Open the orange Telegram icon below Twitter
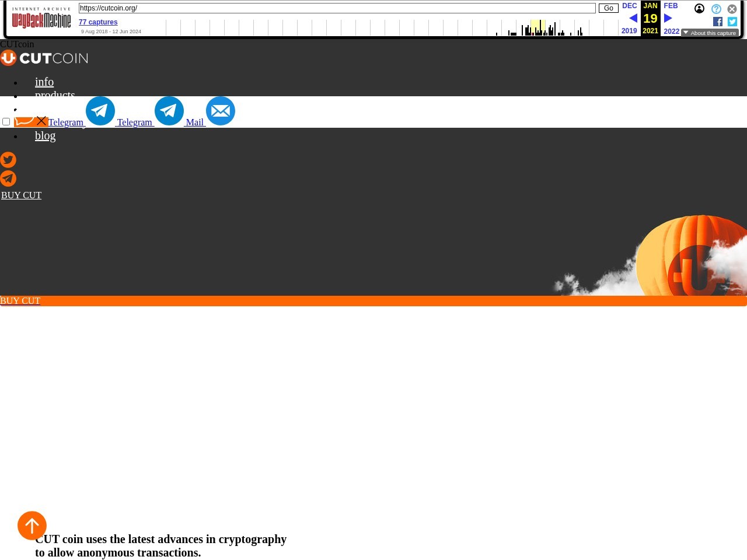Screen dimensions: 747x560 pos(8,178)
